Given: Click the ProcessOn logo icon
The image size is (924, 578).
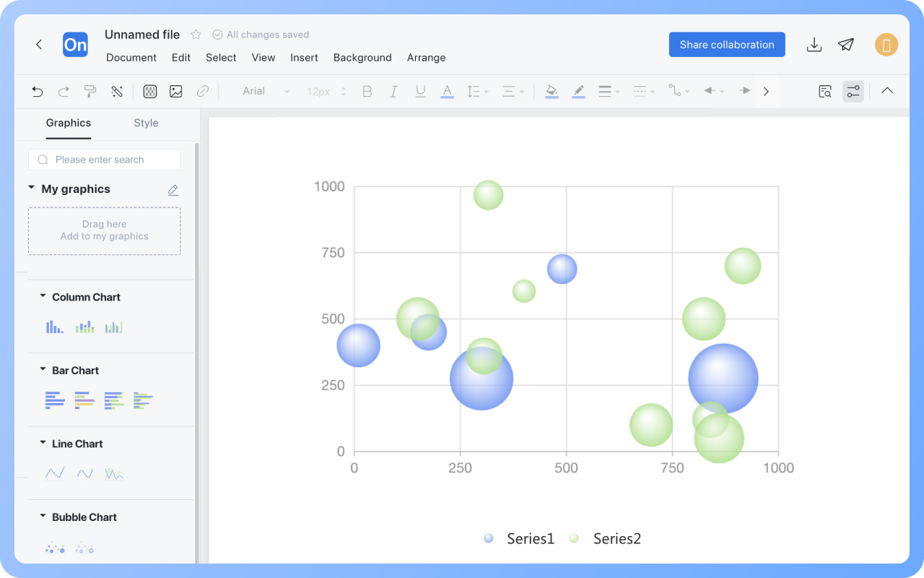Looking at the screenshot, I should point(75,45).
